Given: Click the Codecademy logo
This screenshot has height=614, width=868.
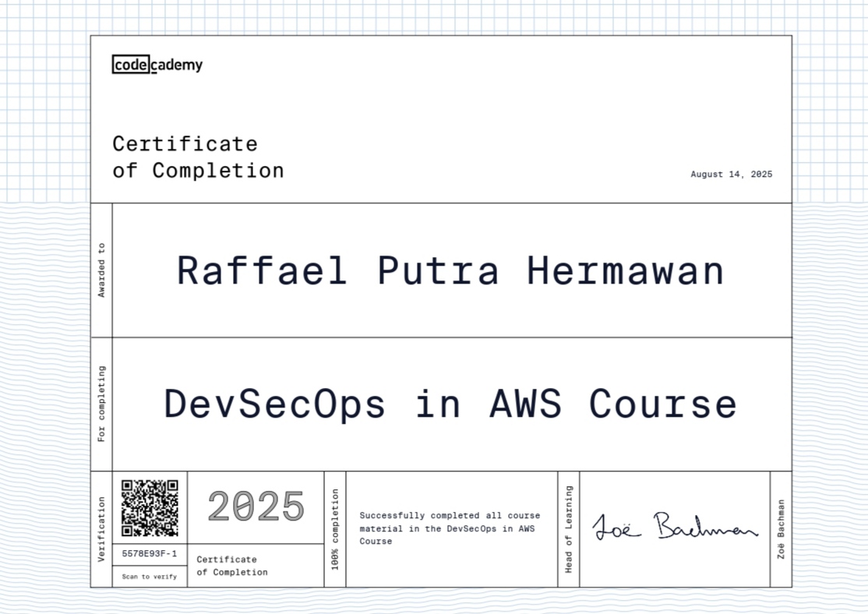Looking at the screenshot, I should [157, 65].
